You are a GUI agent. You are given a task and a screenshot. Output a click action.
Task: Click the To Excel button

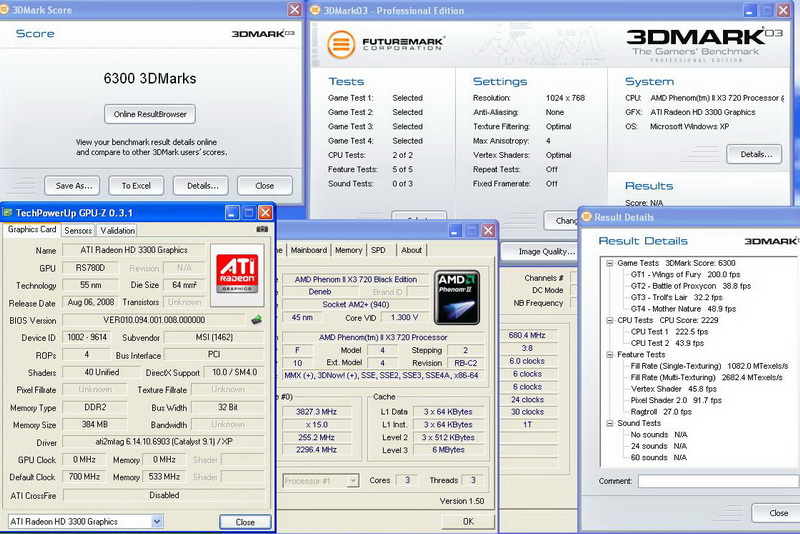[136, 186]
